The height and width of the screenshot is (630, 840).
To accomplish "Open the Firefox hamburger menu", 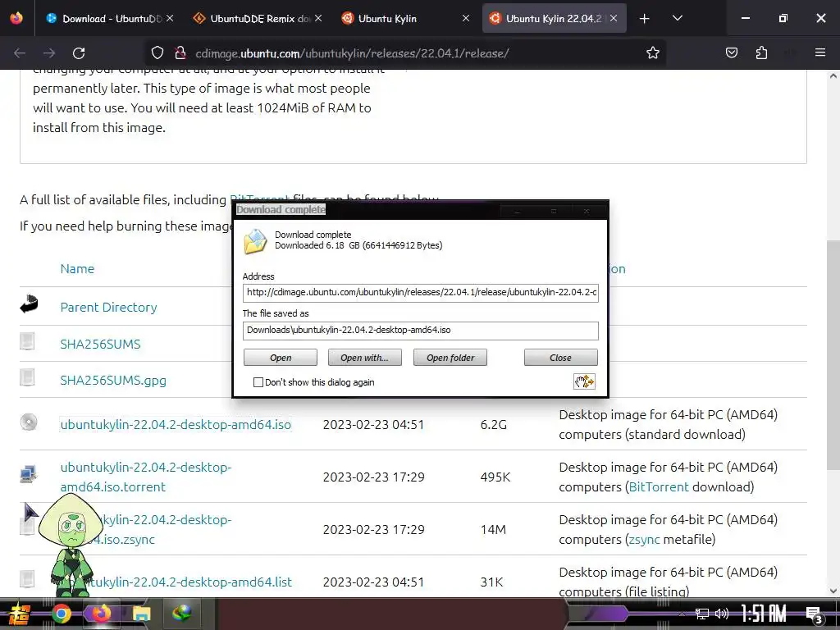I will [820, 53].
